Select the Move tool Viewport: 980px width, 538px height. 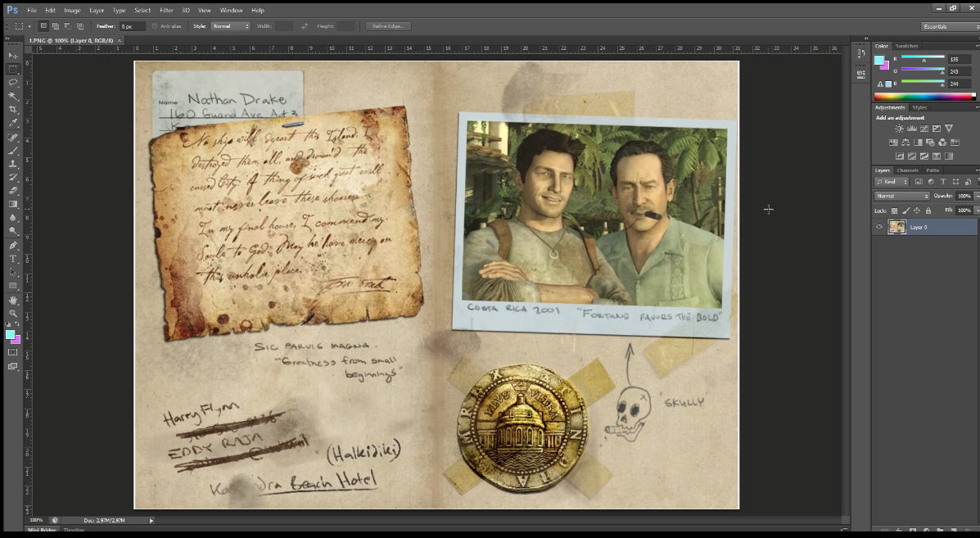(x=12, y=56)
